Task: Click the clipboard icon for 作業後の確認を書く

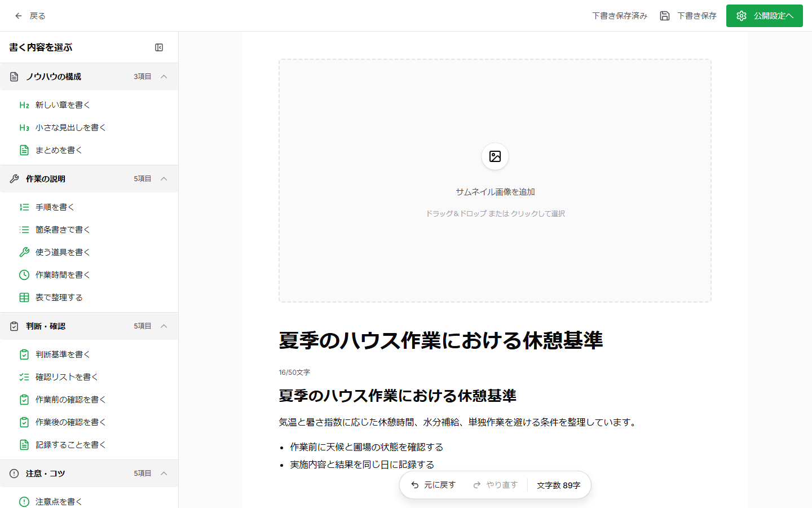Action: 24,422
